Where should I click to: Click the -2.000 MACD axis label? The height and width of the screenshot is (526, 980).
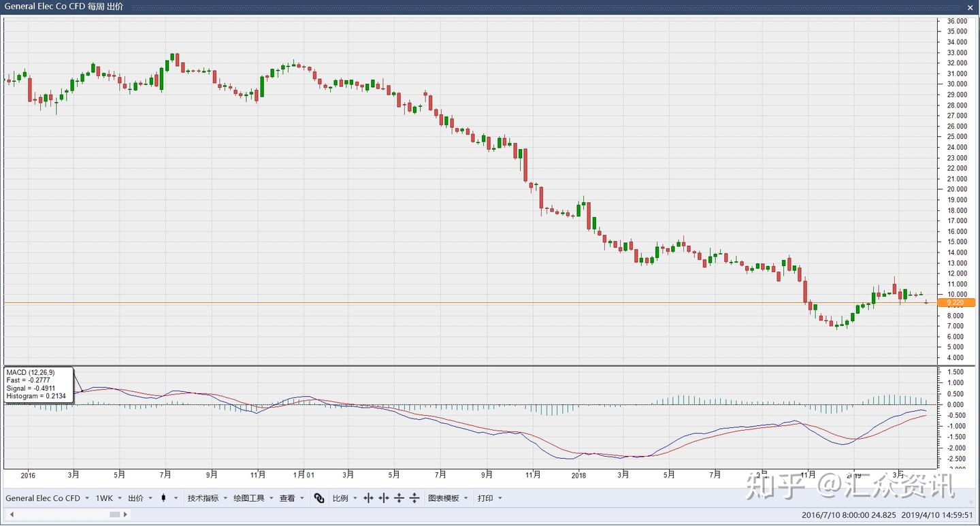click(955, 448)
